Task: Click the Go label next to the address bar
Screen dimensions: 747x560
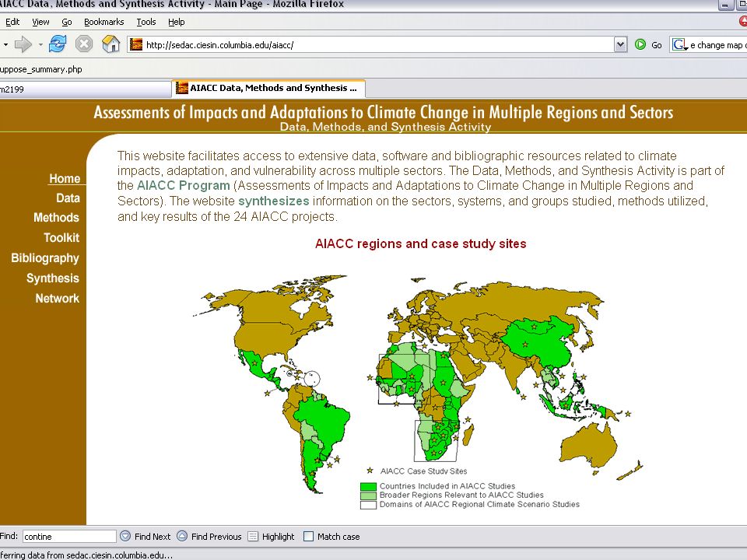Action: (657, 45)
